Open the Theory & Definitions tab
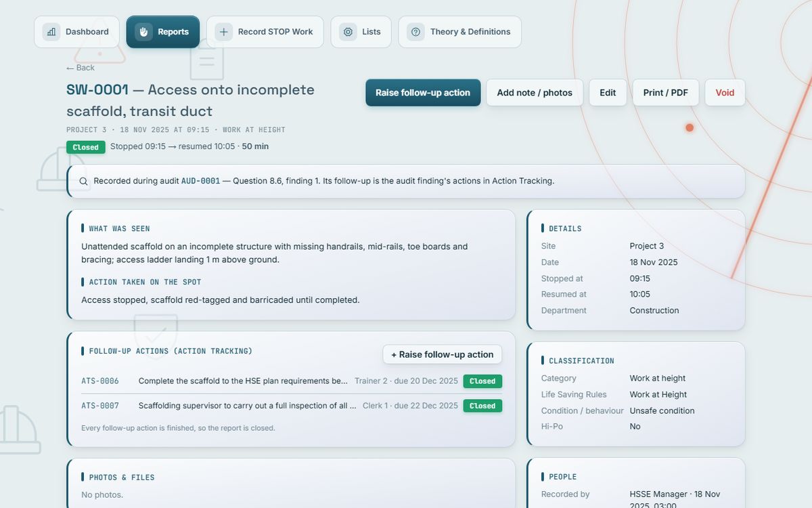The width and height of the screenshot is (812, 508). point(459,32)
